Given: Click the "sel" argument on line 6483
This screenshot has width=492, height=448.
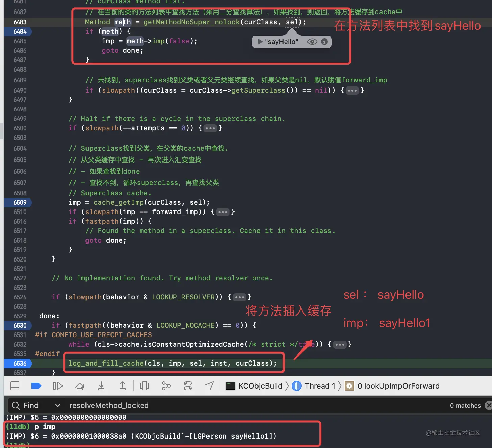Looking at the screenshot, I should coord(292,22).
